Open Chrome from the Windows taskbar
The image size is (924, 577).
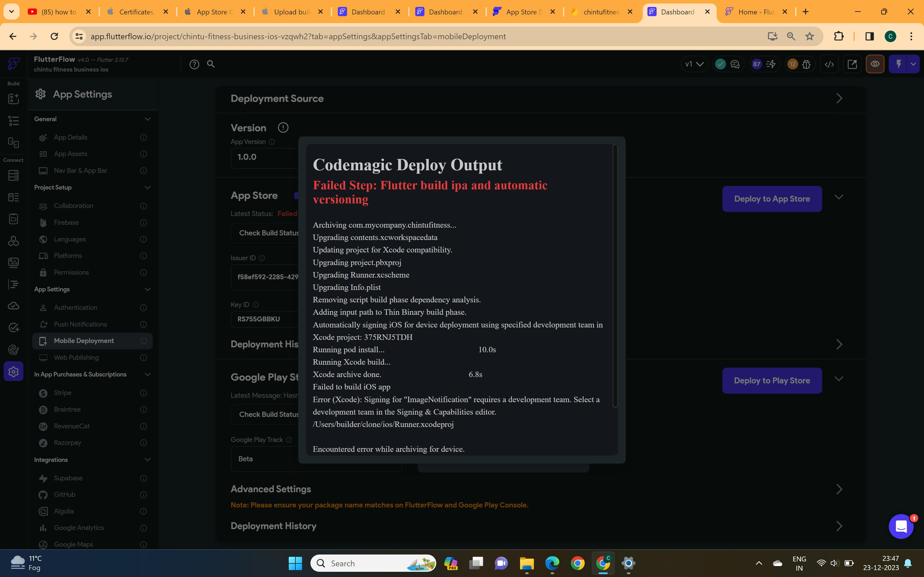click(x=577, y=563)
